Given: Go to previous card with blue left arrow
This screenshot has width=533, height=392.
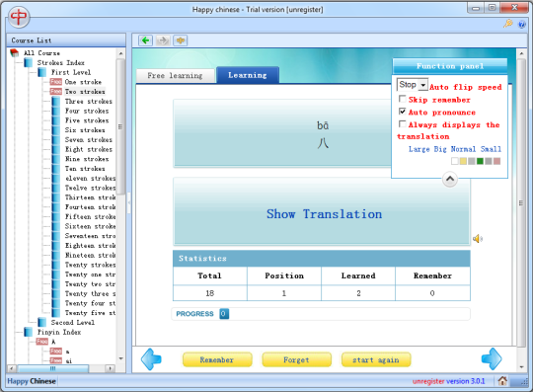Looking at the screenshot, I should (151, 359).
